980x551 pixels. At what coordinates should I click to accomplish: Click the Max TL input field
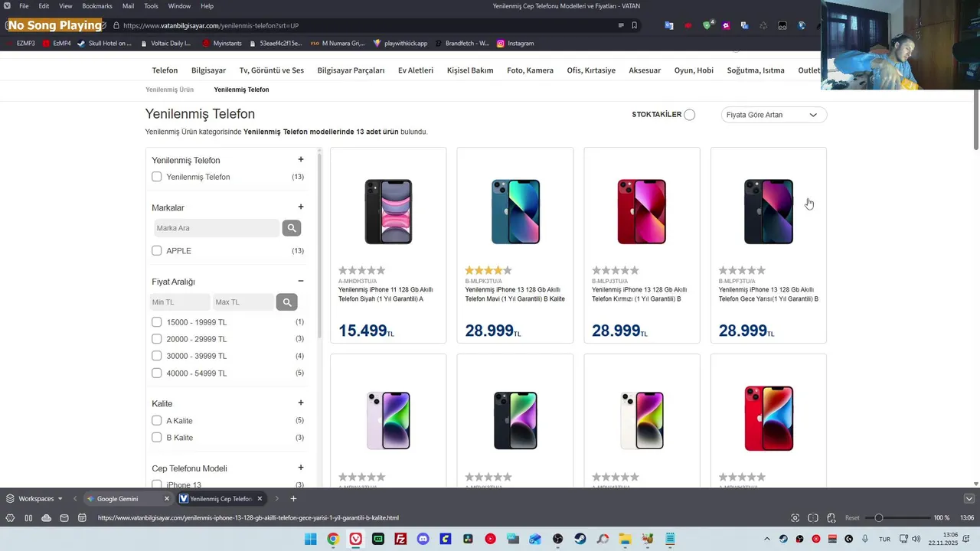point(243,302)
